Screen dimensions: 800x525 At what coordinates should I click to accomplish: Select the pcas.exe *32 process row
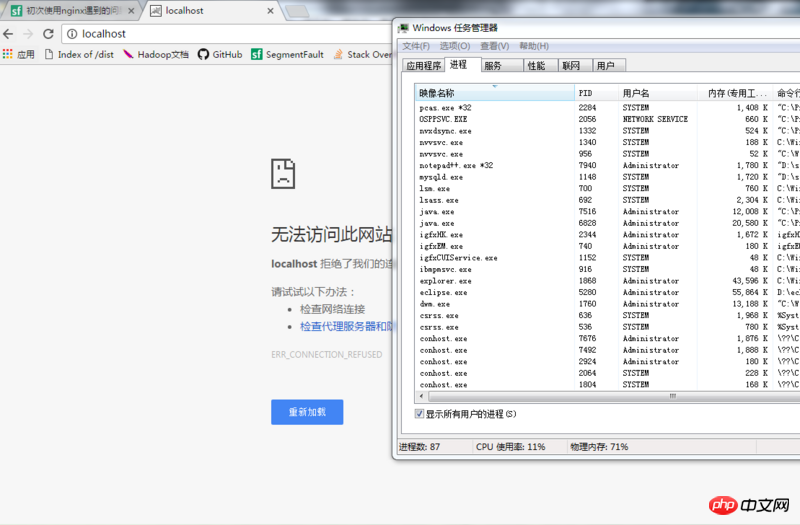click(607, 108)
